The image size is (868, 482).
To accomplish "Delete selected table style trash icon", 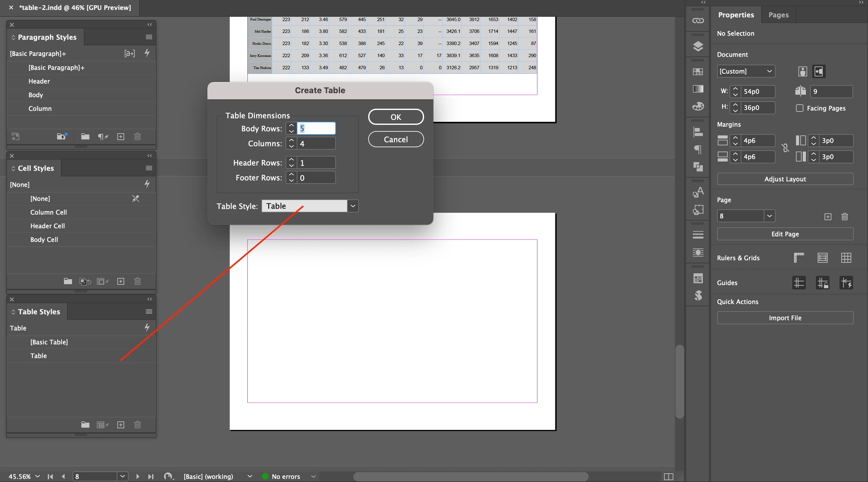I will [137, 425].
